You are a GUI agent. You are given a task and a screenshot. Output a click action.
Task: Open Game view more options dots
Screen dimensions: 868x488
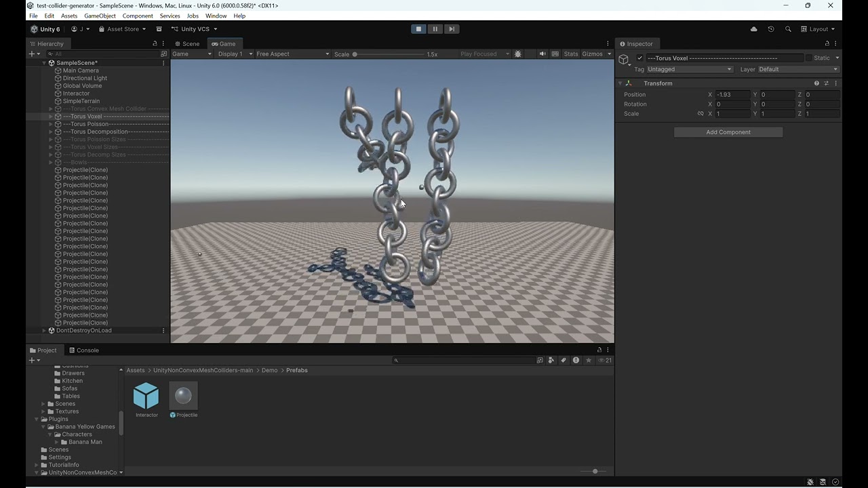608,43
